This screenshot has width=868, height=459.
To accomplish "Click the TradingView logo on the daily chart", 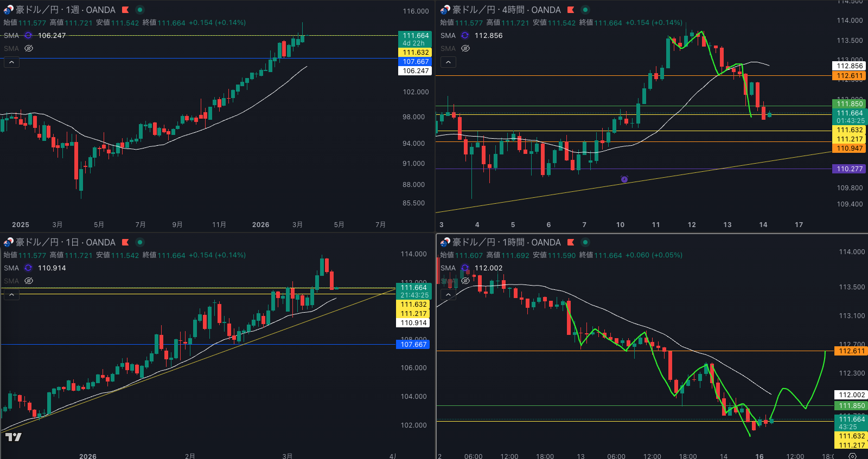I will [x=14, y=437].
